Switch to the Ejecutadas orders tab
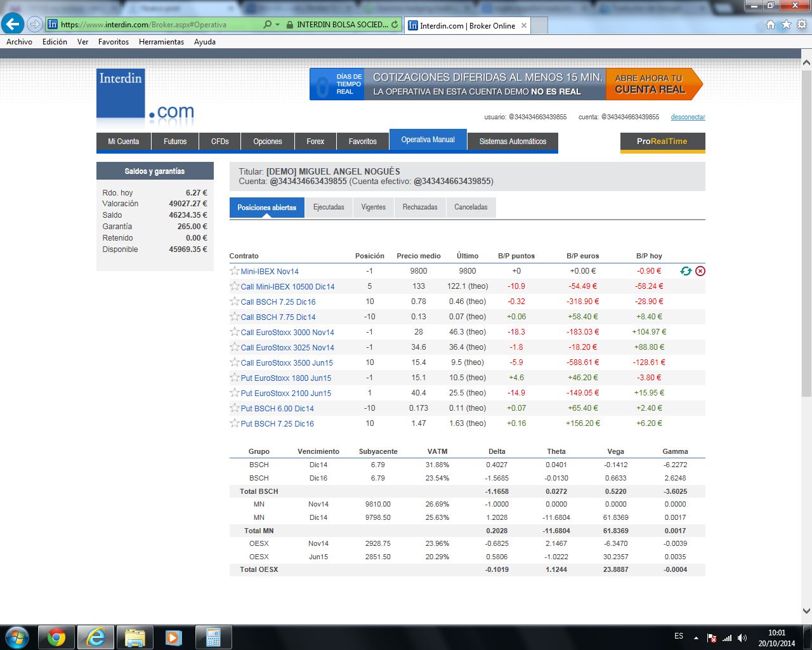Image resolution: width=812 pixels, height=650 pixels. (x=329, y=208)
